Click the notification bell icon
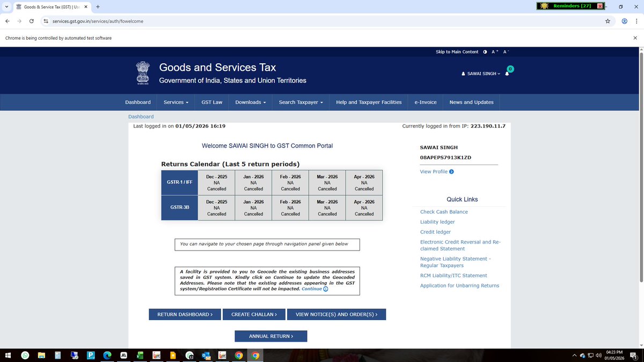This screenshot has width=644, height=362. coord(507,74)
